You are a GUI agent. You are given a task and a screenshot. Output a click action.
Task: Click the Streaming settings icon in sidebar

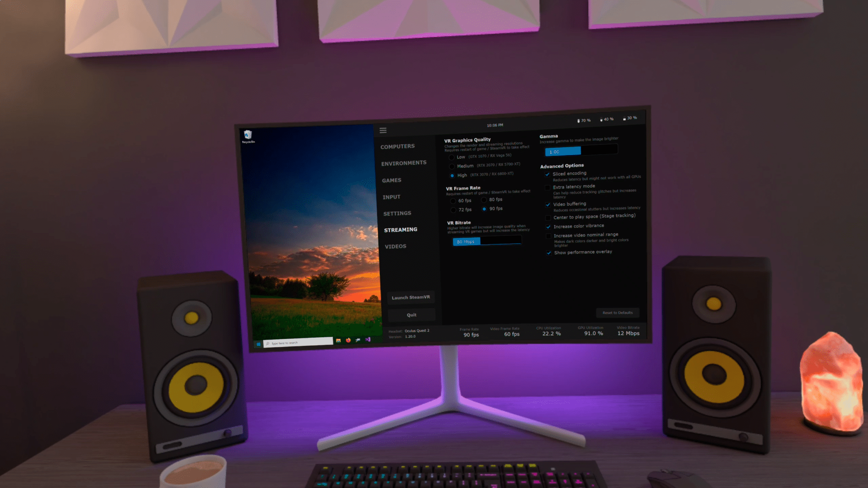(400, 230)
